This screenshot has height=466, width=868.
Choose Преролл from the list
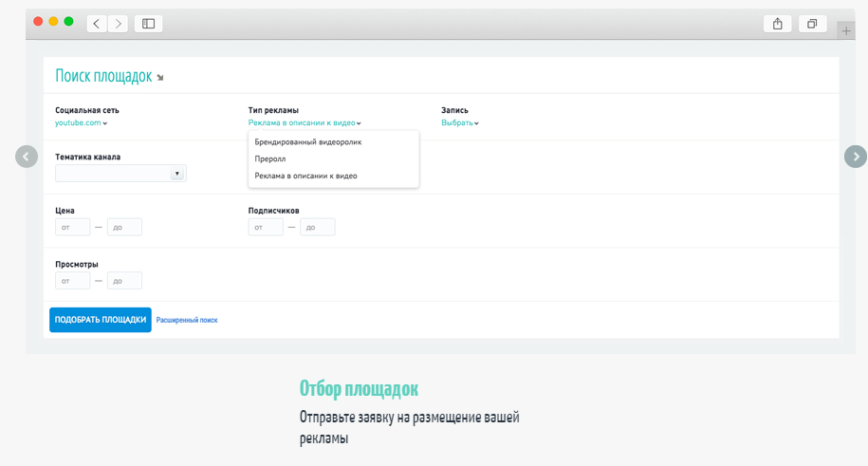click(x=270, y=159)
